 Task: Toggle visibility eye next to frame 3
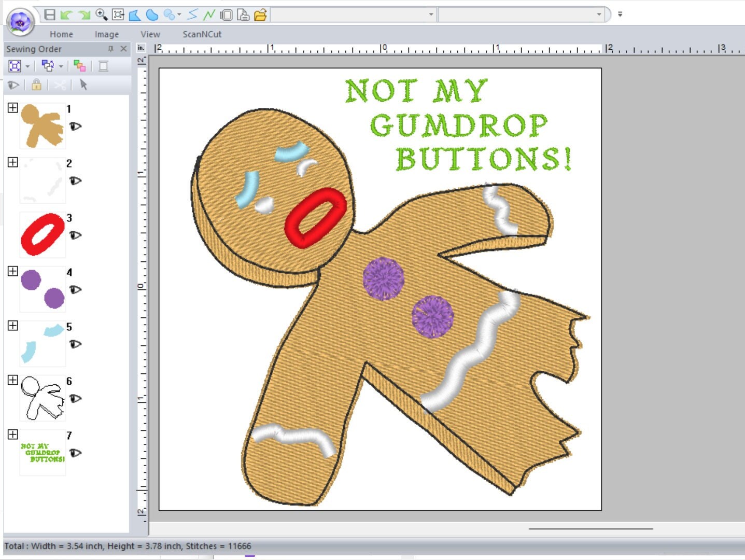pyautogui.click(x=75, y=236)
